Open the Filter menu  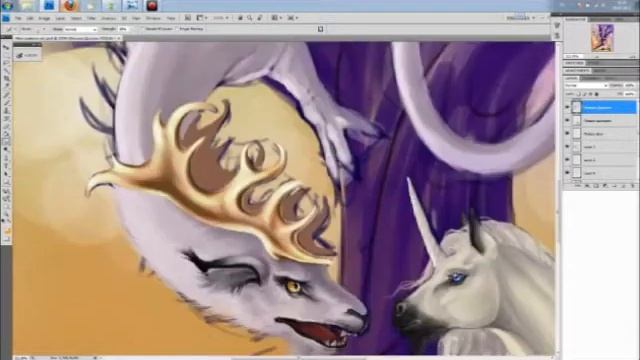[x=91, y=18]
